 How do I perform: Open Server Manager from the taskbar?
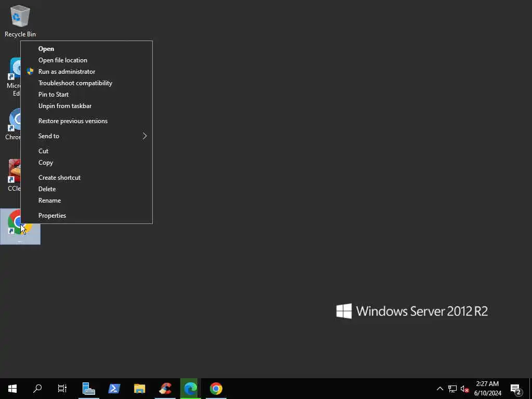[89, 389]
